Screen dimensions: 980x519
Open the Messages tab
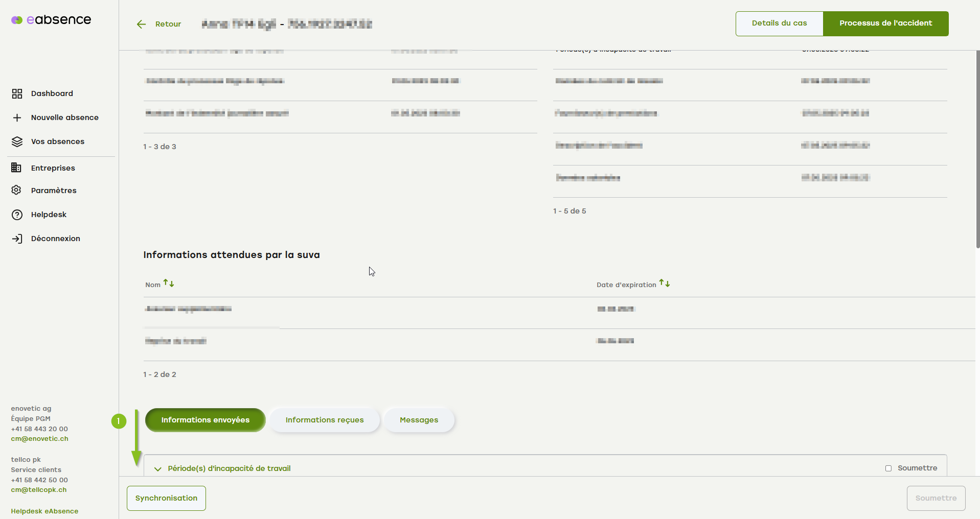tap(419, 420)
